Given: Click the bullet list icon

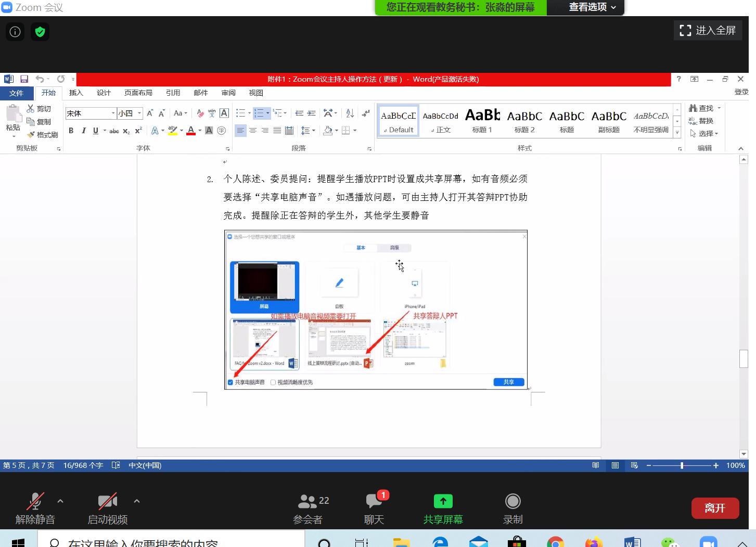Looking at the screenshot, I should [x=240, y=113].
